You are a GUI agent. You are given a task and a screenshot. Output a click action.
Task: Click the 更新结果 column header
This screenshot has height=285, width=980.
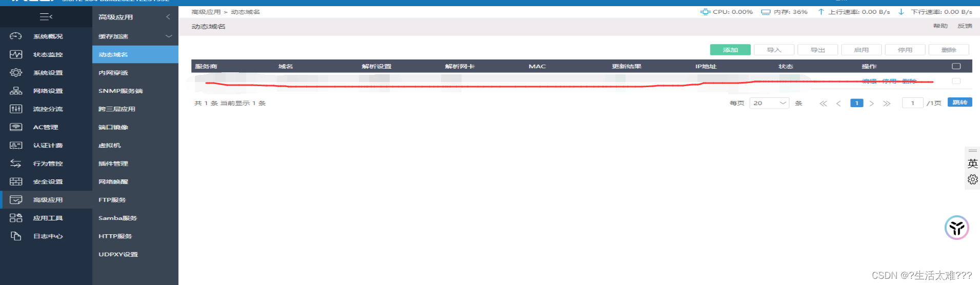point(627,66)
